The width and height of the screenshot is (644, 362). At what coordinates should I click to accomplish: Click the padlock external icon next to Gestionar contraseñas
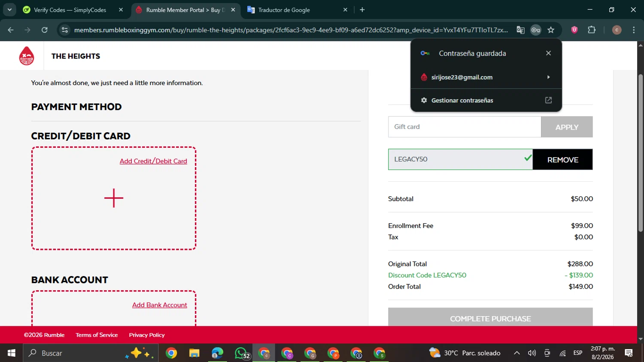548,100
